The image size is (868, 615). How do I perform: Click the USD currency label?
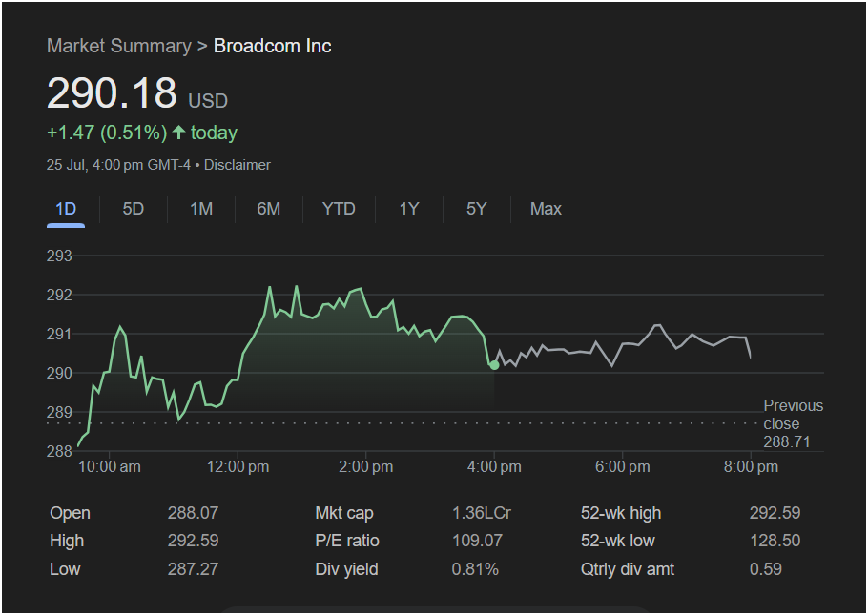click(208, 101)
